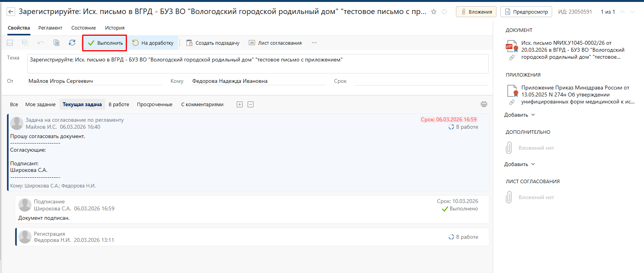Image resolution: width=644 pixels, height=273 pixels.
Task: Mark the task as favorite with the star
Action: pyautogui.click(x=434, y=12)
